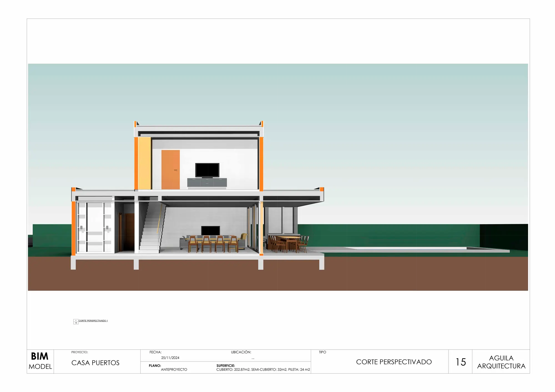Click the PROYECTO: label
This screenshot has height=392, width=555.
(80, 352)
